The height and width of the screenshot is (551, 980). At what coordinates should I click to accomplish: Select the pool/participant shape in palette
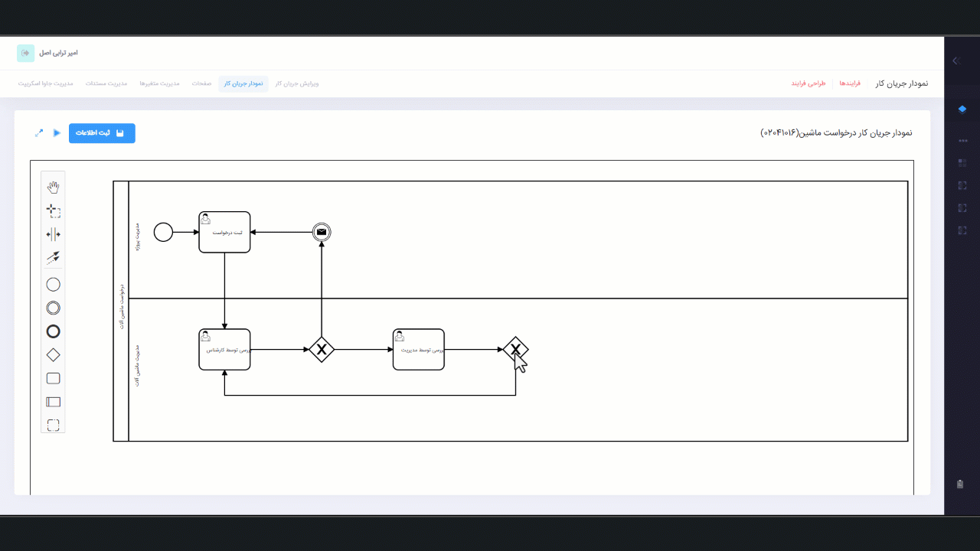tap(53, 402)
